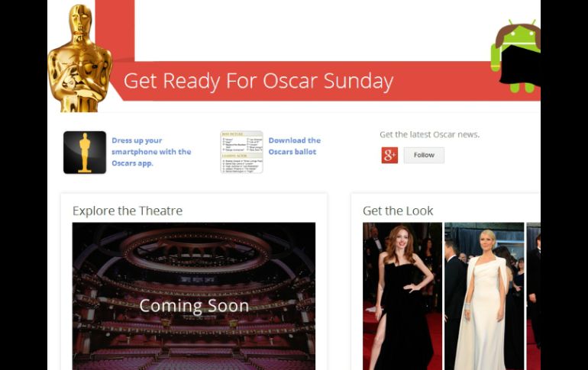
Task: Open the photo of woman in white gown
Action: pos(484,296)
